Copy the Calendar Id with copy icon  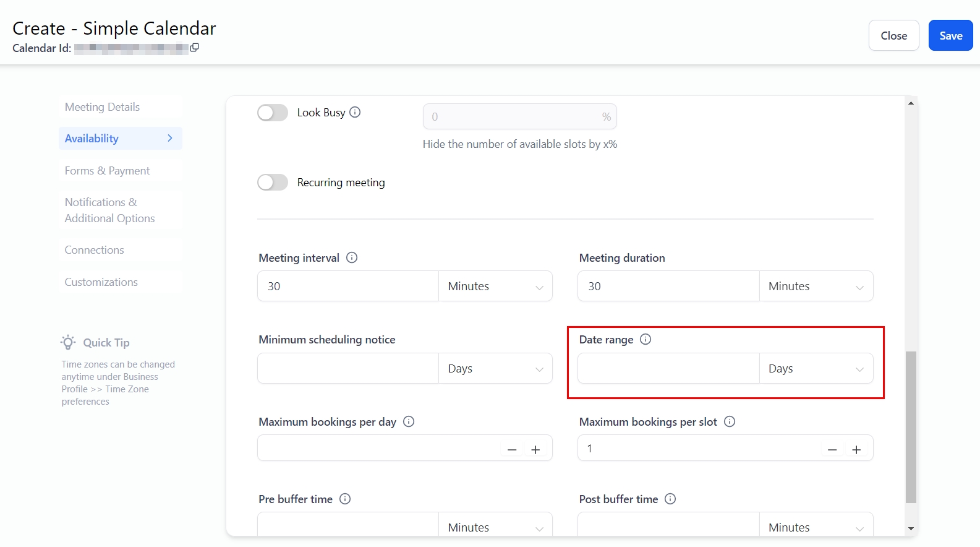tap(195, 48)
